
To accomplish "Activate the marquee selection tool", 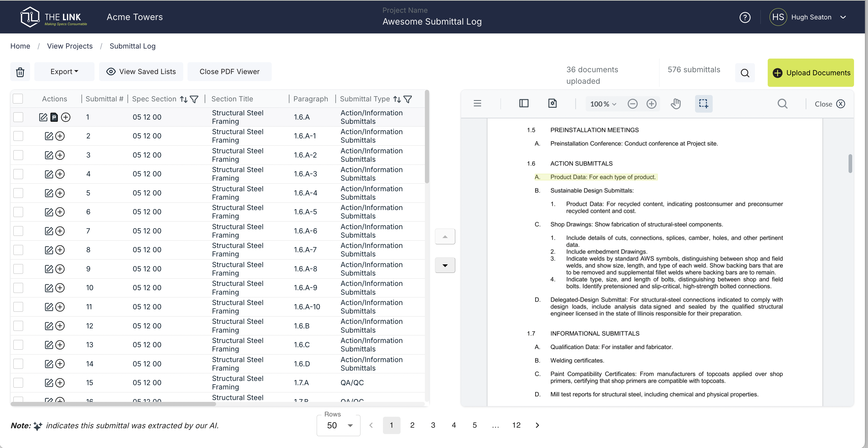I will point(703,104).
